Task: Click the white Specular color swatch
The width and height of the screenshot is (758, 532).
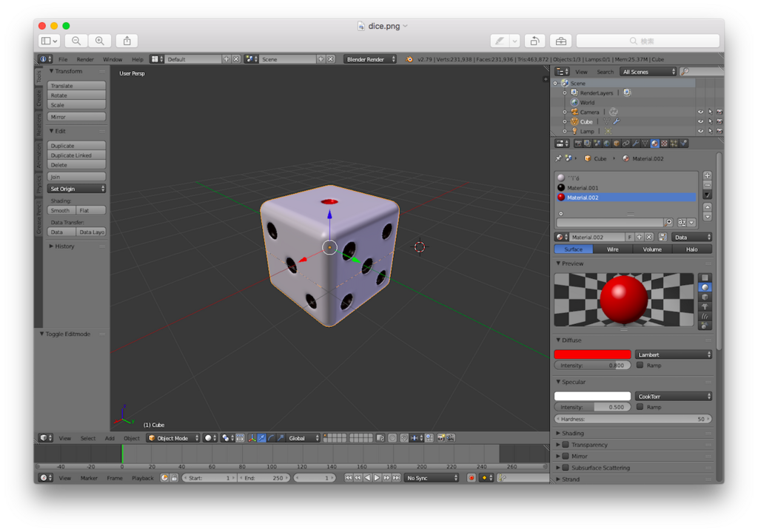Action: point(593,396)
